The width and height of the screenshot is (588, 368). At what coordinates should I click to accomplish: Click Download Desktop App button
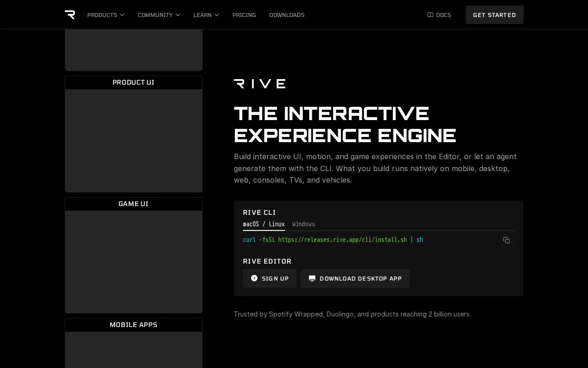(355, 278)
